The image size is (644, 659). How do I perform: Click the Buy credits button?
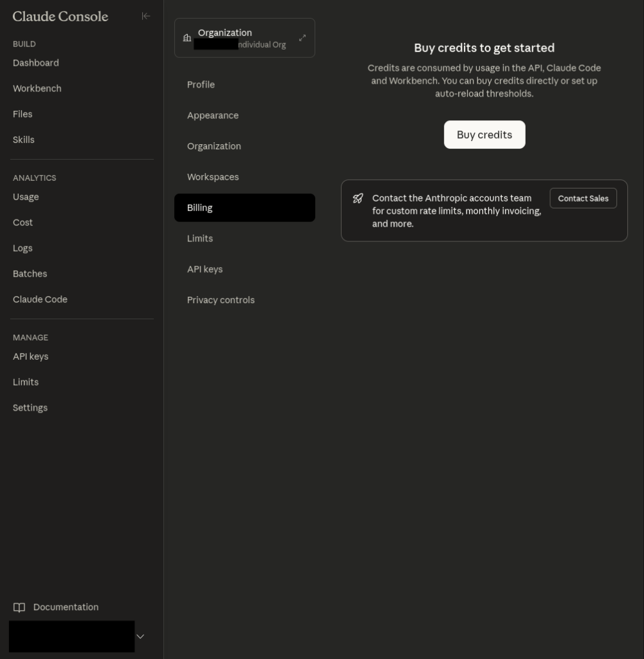tap(484, 135)
